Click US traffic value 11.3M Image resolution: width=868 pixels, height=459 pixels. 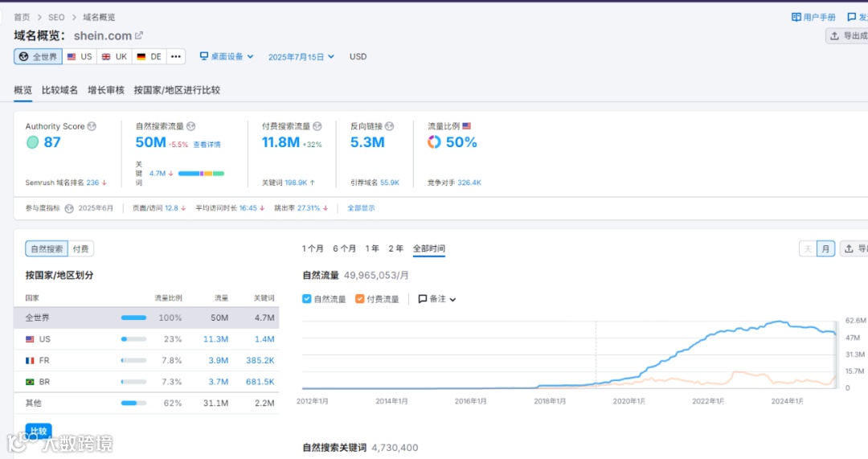[x=216, y=339]
